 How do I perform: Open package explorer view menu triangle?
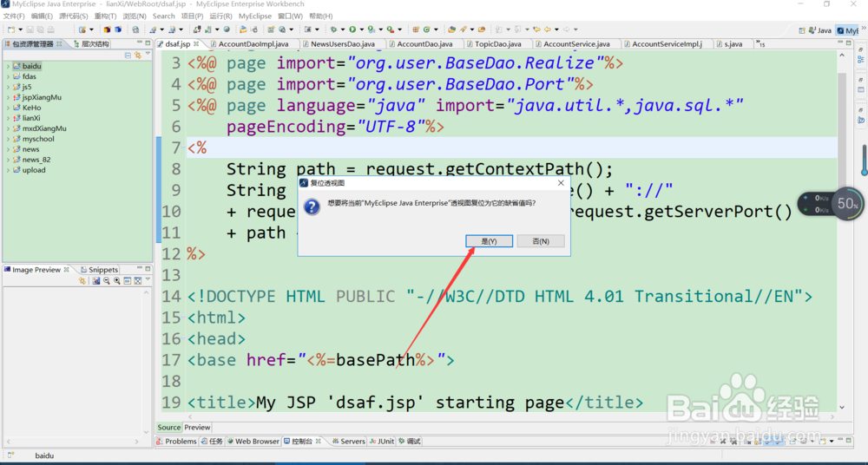pyautogui.click(x=148, y=55)
